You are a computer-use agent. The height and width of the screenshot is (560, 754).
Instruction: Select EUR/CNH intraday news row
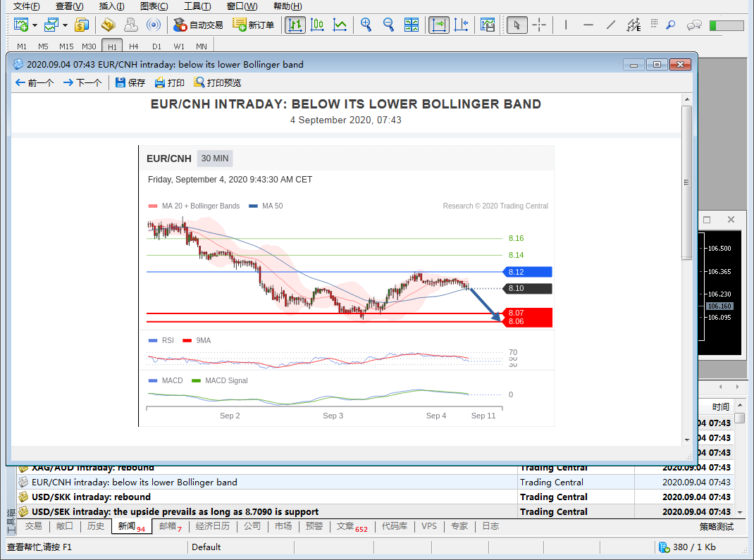(374, 482)
